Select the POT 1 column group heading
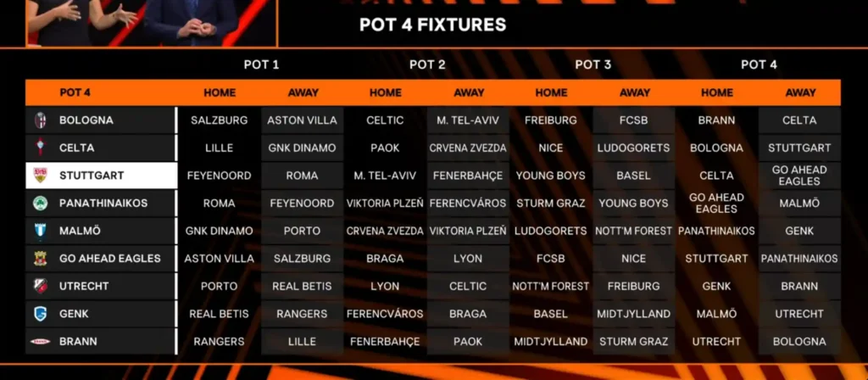This screenshot has width=868, height=380. [261, 64]
